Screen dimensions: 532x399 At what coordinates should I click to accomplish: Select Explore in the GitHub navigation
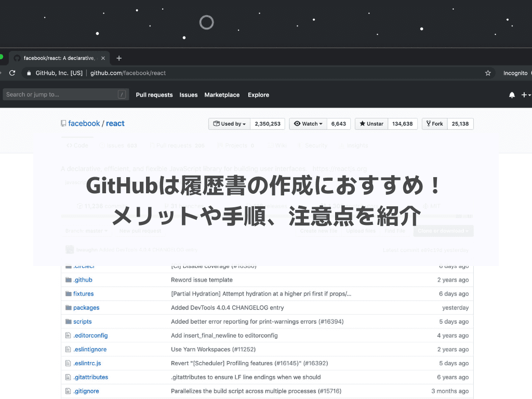[258, 95]
